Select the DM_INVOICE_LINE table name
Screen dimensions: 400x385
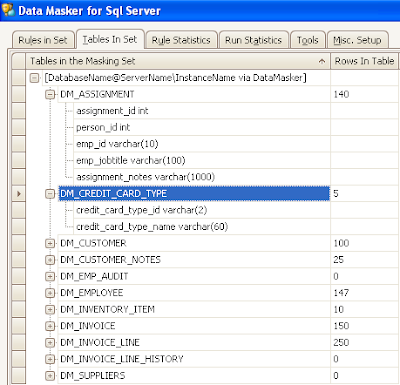100,342
